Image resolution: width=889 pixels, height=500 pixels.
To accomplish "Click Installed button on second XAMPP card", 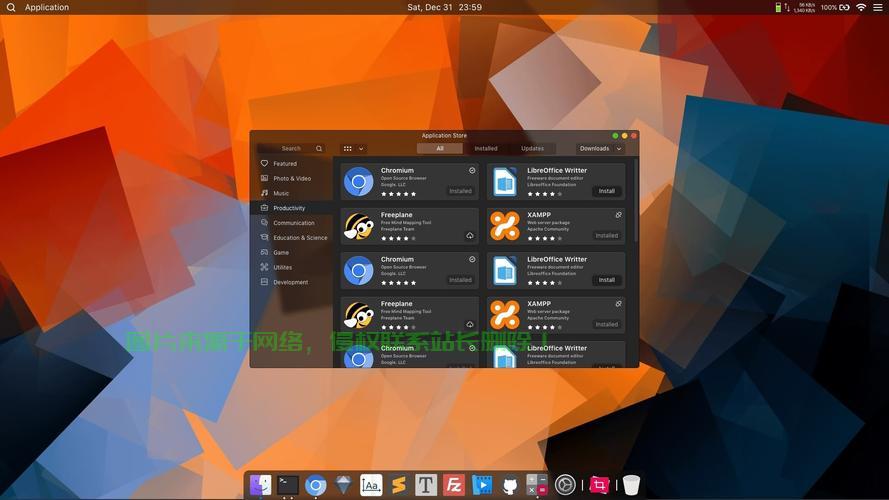I will click(x=607, y=324).
